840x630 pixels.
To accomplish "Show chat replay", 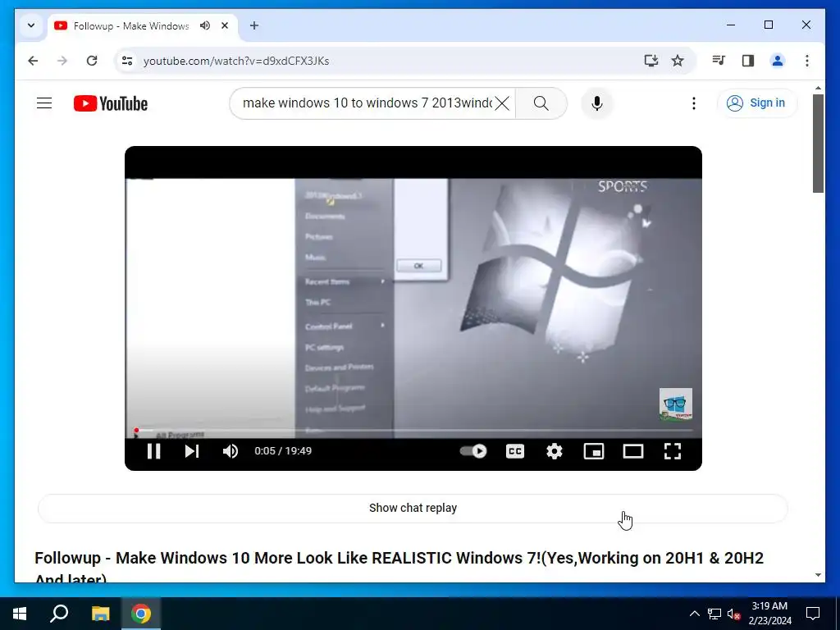I will [413, 508].
